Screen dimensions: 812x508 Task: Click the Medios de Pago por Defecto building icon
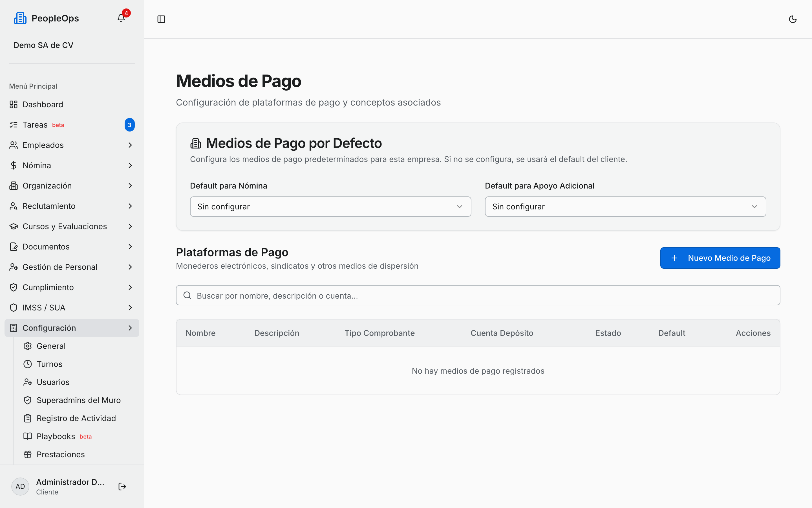point(196,143)
